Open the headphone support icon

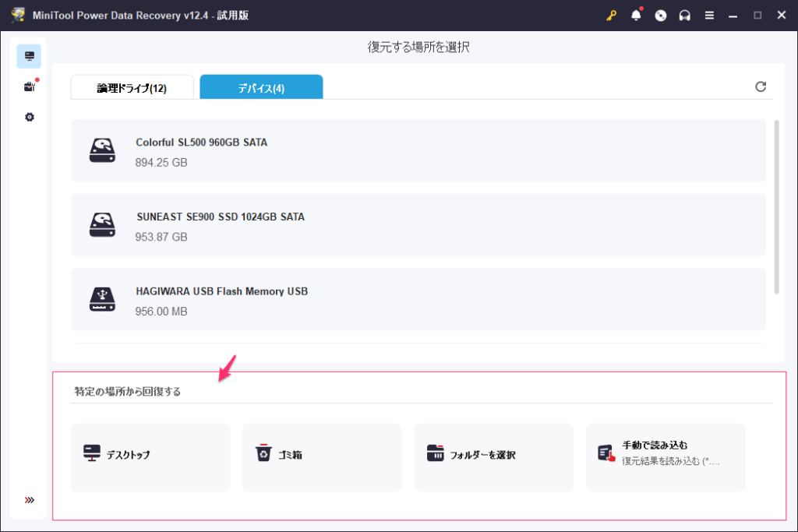tap(685, 16)
